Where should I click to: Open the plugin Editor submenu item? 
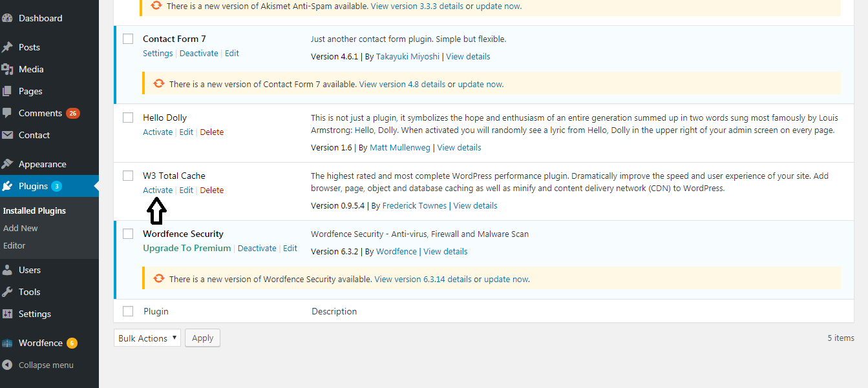(14, 245)
